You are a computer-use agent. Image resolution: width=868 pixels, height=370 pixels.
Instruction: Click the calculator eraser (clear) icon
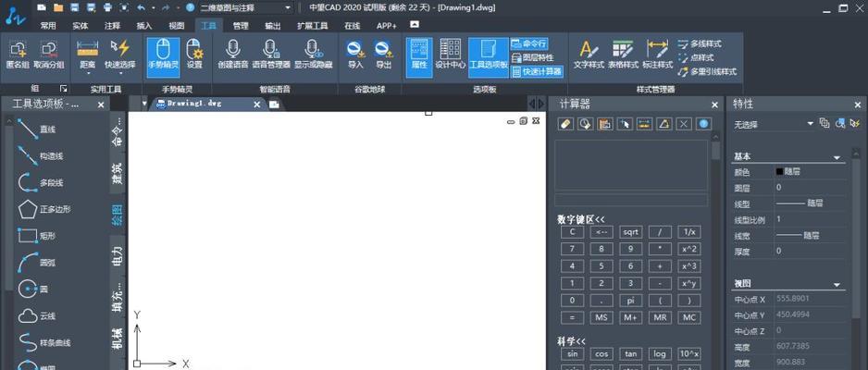[565, 124]
